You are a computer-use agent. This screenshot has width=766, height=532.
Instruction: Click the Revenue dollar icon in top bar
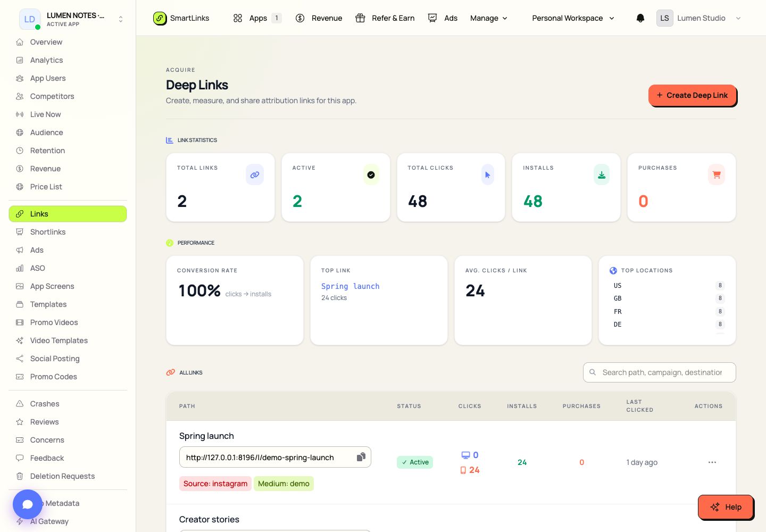[300, 18]
